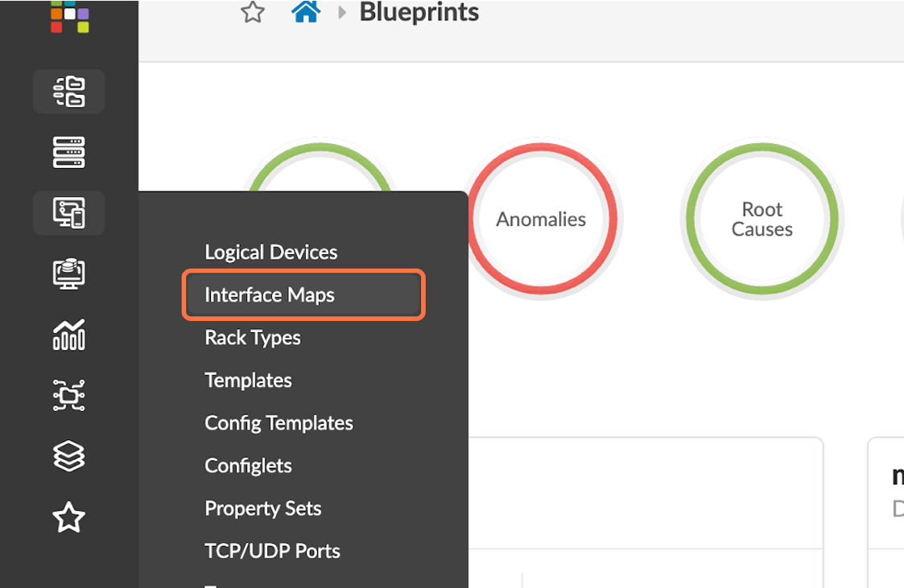Open the Devices server-rack sidebar icon
This screenshot has width=904, height=588.
click(x=69, y=152)
